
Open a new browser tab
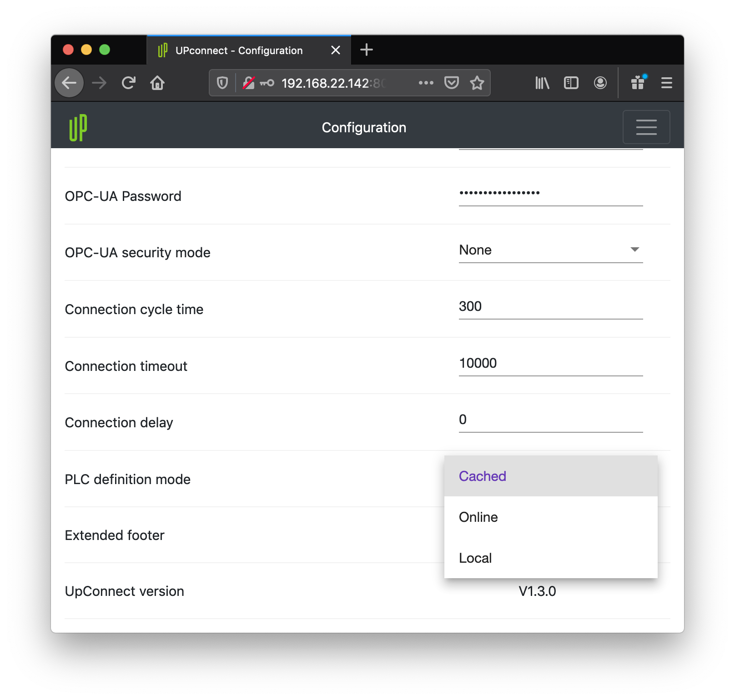[366, 50]
